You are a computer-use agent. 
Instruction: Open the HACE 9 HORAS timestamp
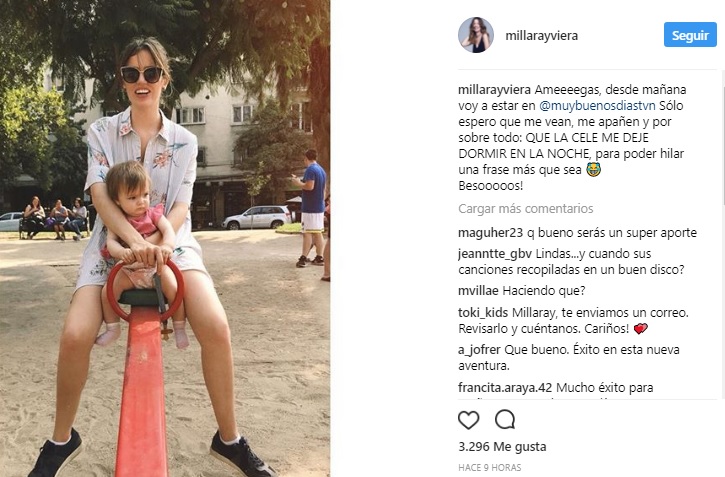(490, 467)
